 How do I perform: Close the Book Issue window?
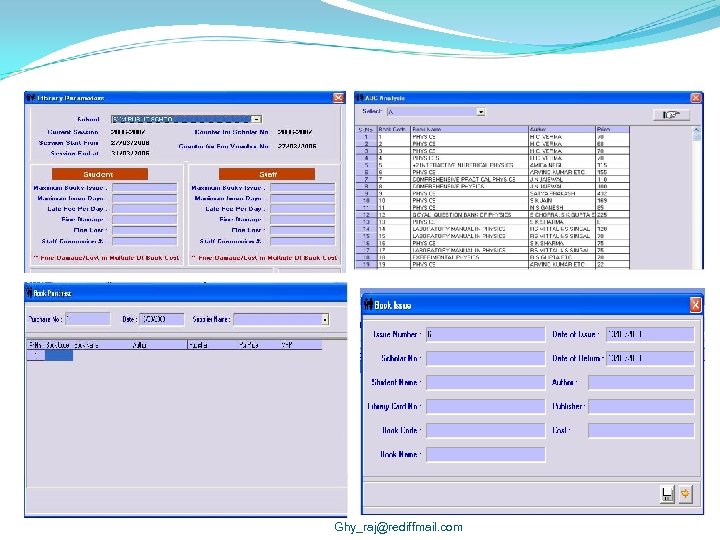pos(696,304)
